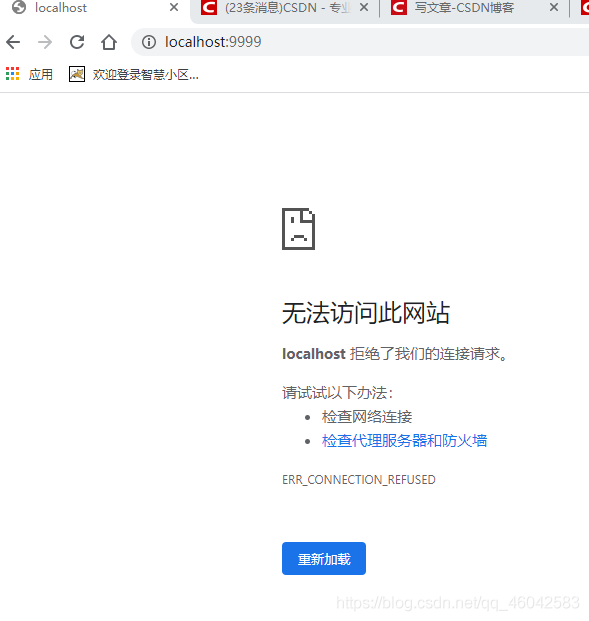Open the home page icon
This screenshot has height=621, width=589.
point(109,42)
